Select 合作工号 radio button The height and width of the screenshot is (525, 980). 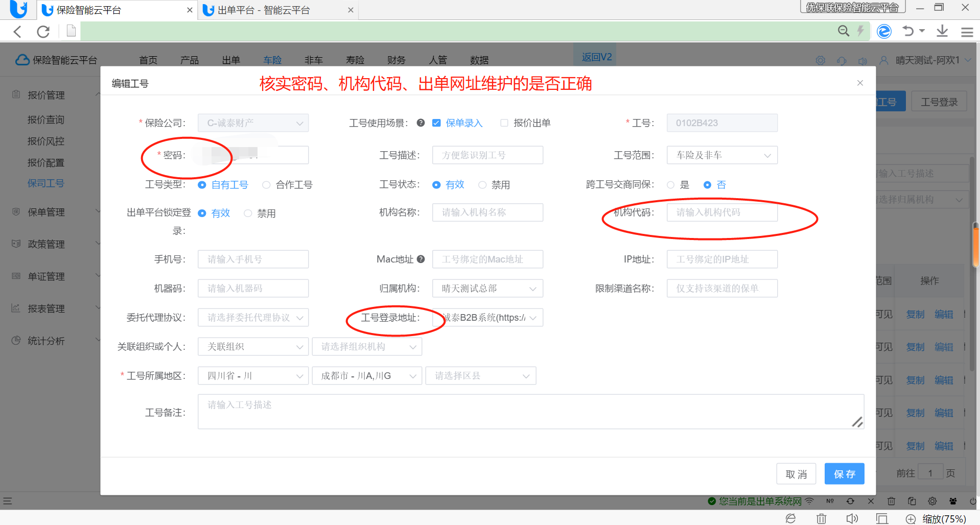(266, 185)
